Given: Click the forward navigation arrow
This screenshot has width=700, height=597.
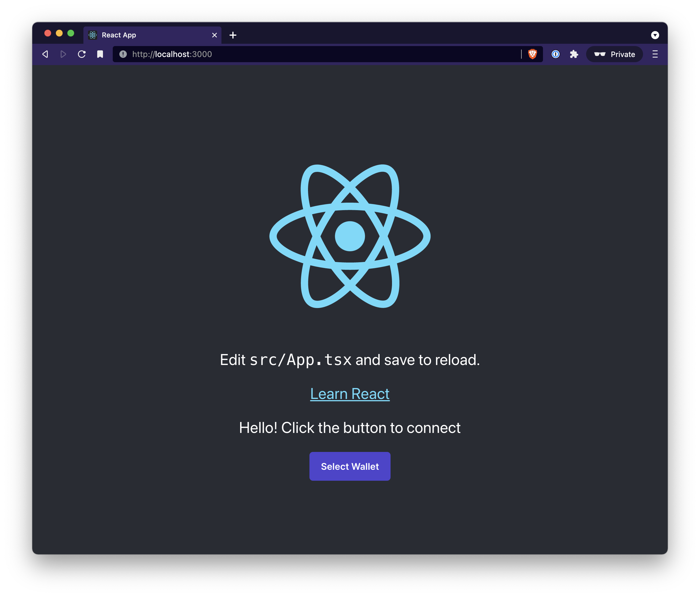Looking at the screenshot, I should click(63, 54).
